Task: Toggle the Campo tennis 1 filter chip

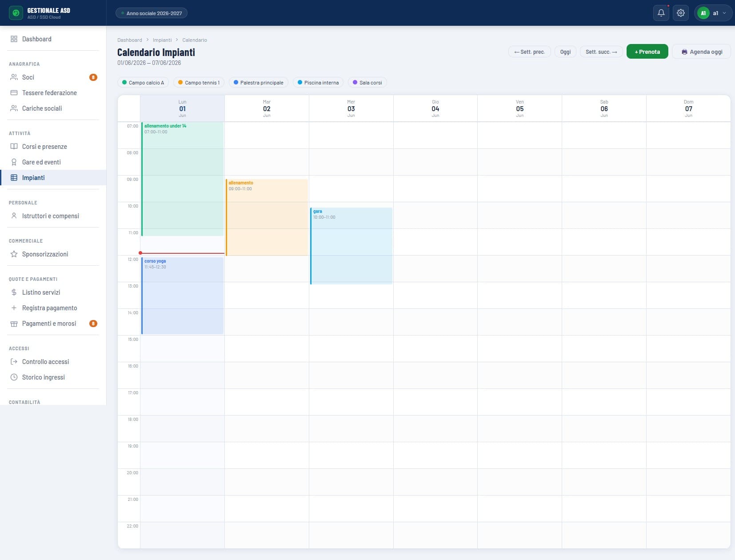Action: (199, 83)
